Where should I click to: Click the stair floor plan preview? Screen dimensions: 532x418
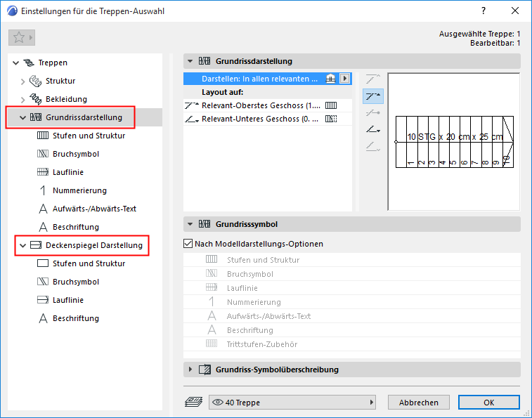[454, 142]
